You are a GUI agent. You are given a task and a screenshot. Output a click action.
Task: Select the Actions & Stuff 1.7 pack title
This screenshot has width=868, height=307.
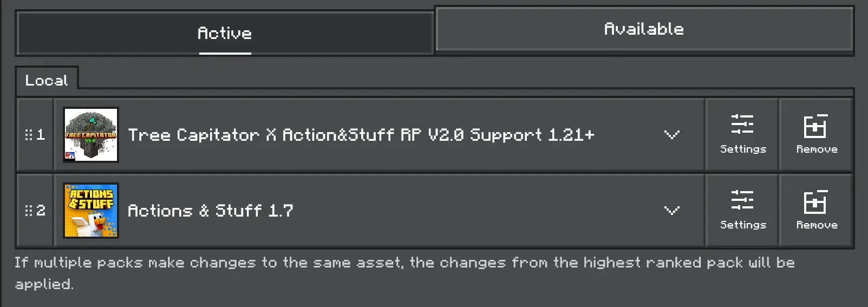pyautogui.click(x=210, y=211)
